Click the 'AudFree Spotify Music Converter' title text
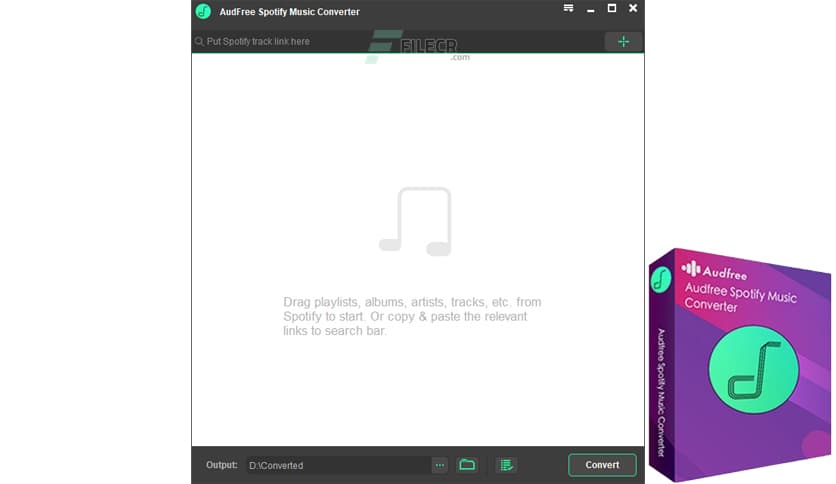This screenshot has height=484, width=836. click(290, 12)
